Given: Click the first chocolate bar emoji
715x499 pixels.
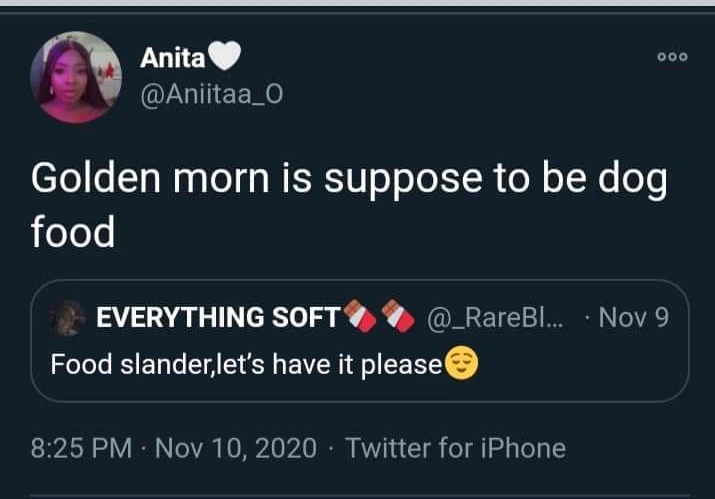Looking at the screenshot, I should tap(361, 318).
